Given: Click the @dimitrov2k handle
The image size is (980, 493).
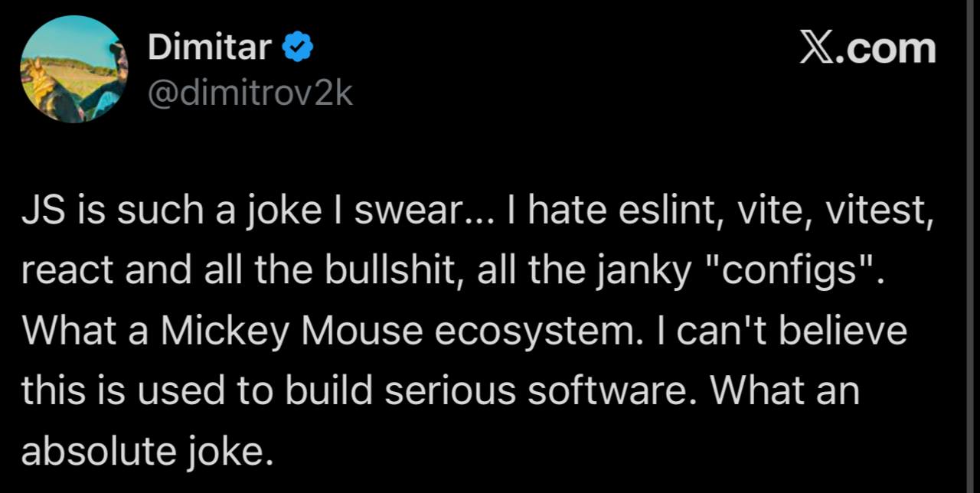Looking at the screenshot, I should click(x=250, y=93).
